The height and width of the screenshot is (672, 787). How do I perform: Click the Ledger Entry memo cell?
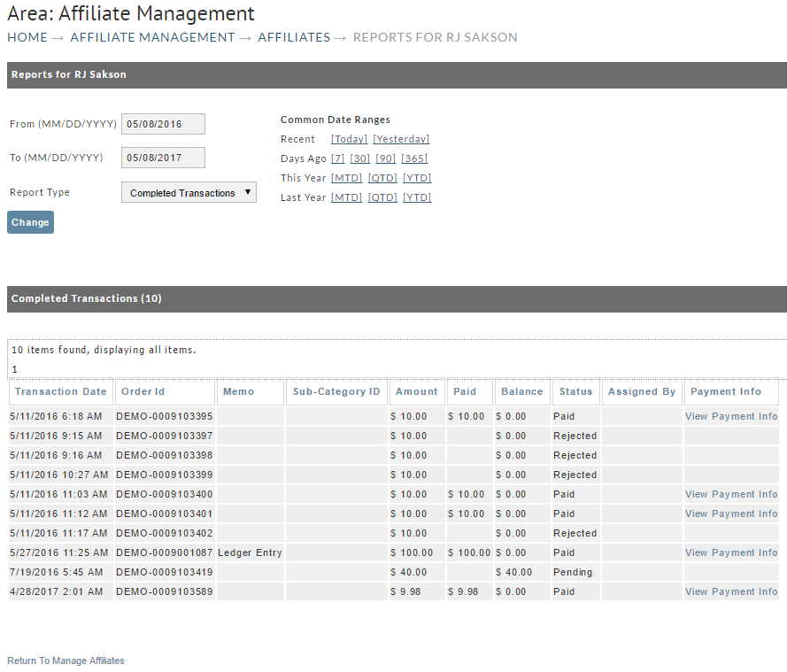[x=250, y=552]
